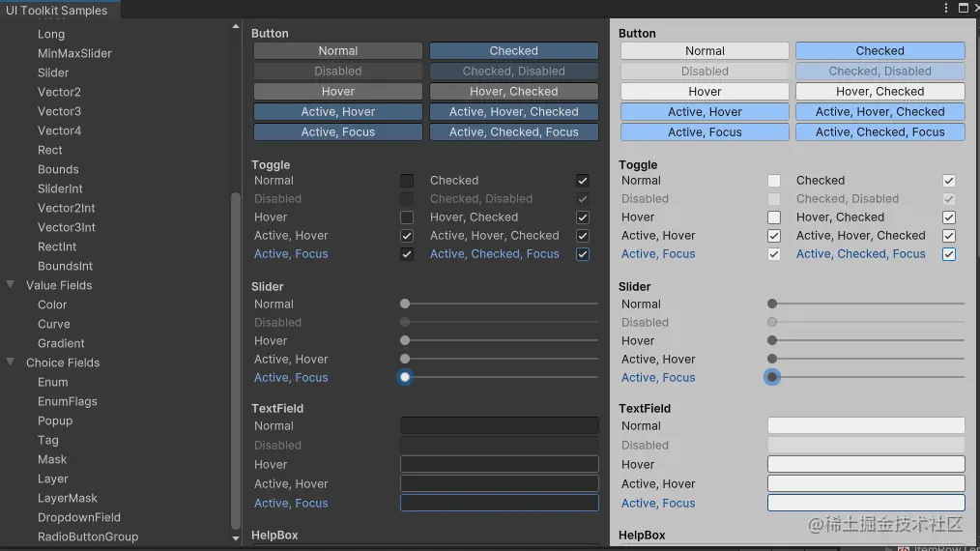Toggle the dark-theme Normal checkbox

click(x=407, y=181)
